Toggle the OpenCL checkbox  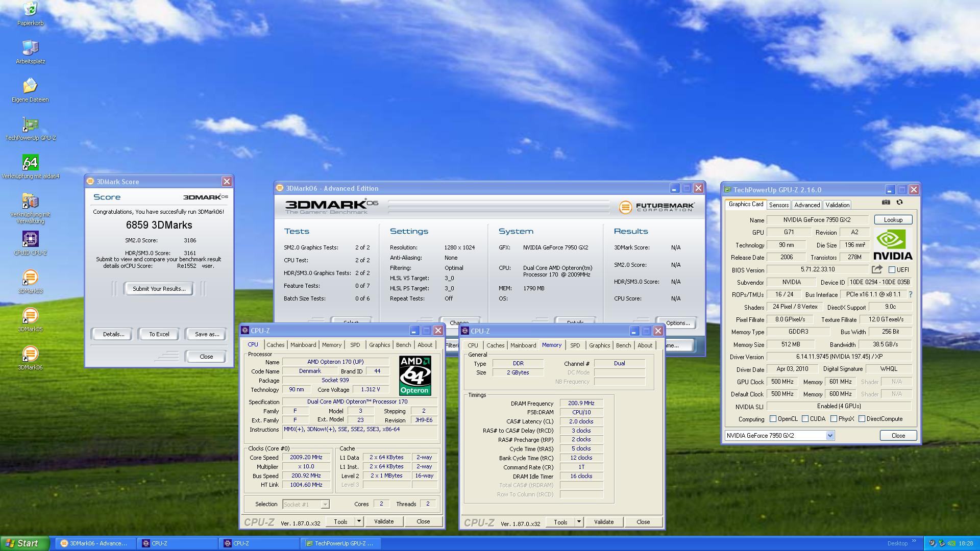tap(773, 419)
